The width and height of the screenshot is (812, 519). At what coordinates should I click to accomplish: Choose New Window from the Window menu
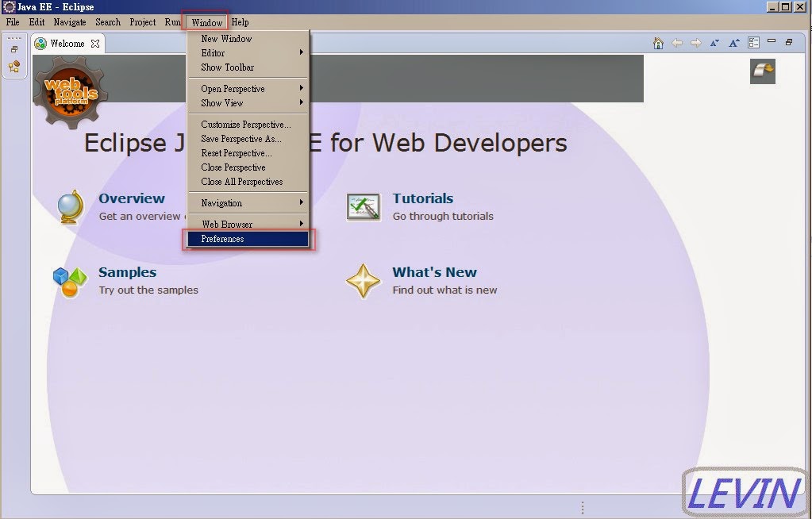click(x=248, y=39)
